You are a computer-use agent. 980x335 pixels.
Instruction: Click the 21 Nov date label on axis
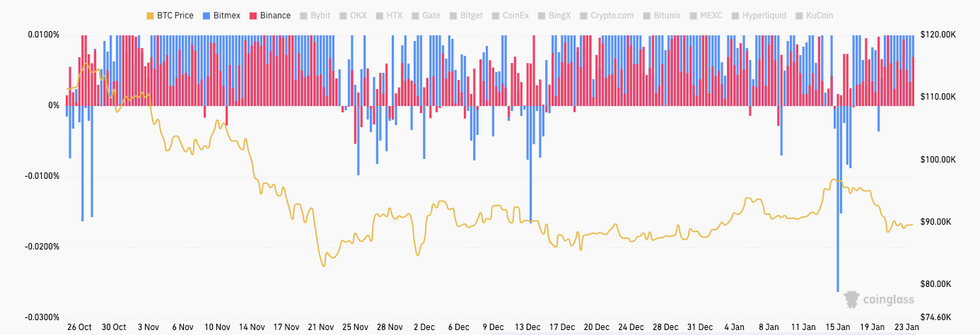pos(321,327)
